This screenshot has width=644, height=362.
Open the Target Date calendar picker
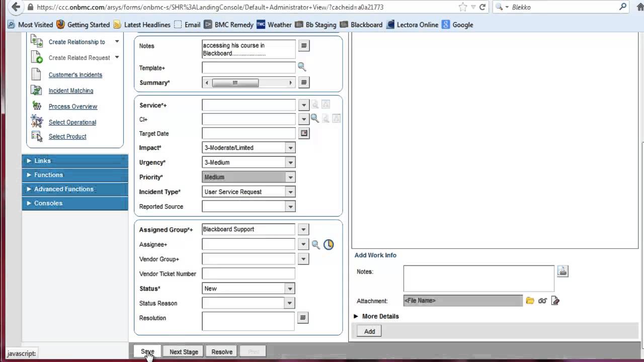[304, 133]
